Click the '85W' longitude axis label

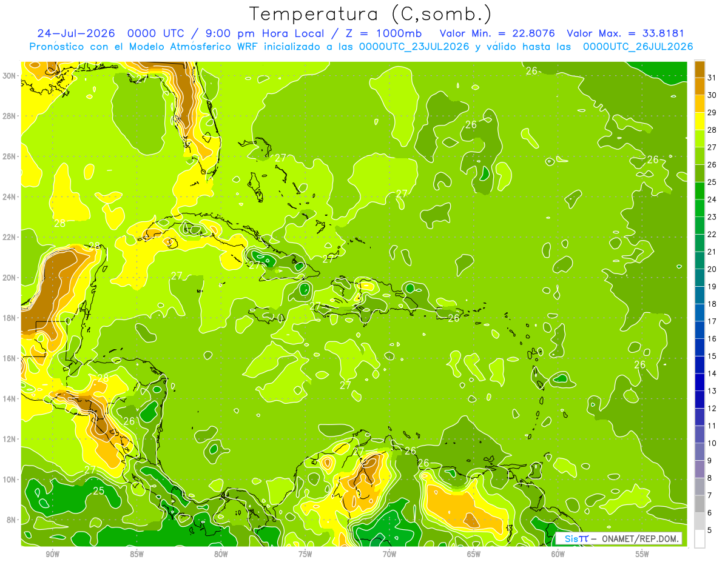tap(136, 554)
